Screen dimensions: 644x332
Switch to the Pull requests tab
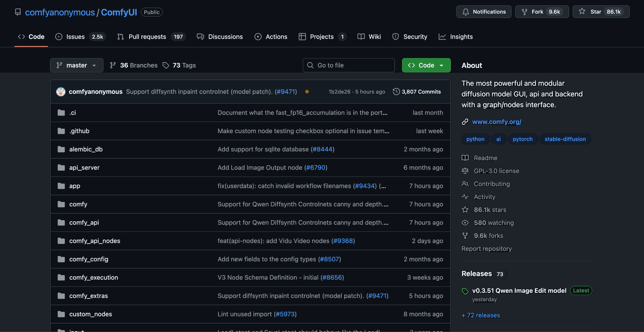tap(147, 37)
